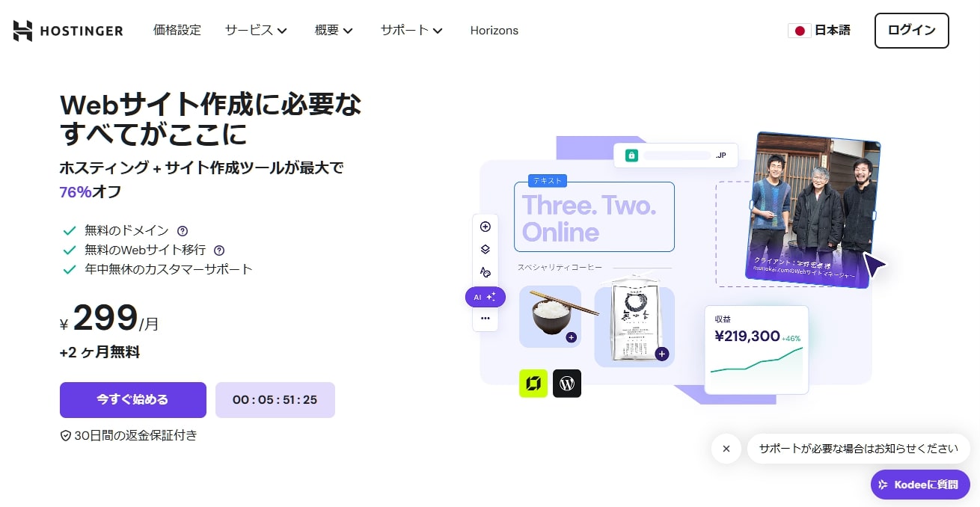Open the Horizons menu item
Viewport: 980px width, 507px height.
494,31
